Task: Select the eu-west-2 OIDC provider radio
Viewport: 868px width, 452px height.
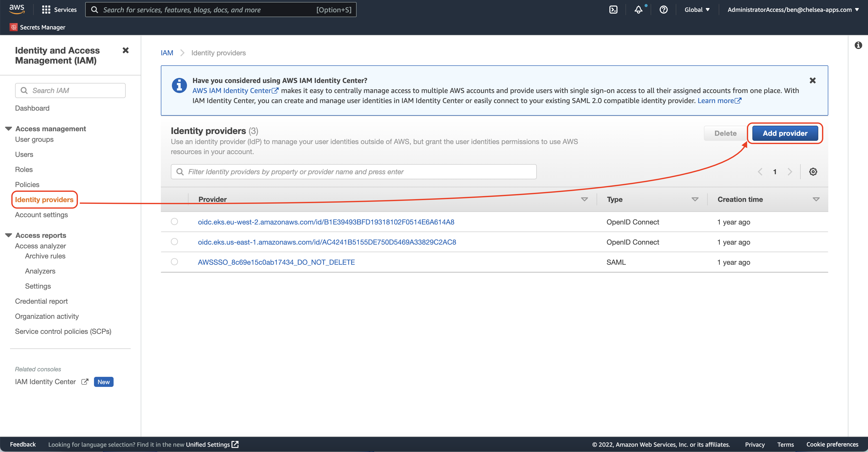Action: (174, 222)
